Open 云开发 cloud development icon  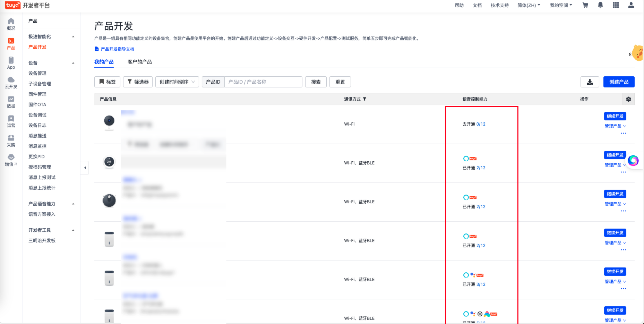click(11, 82)
